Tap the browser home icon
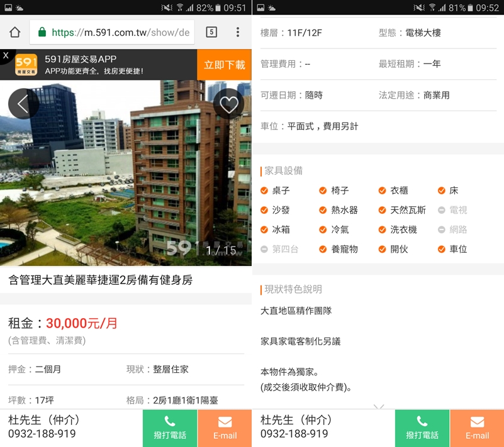The width and height of the screenshot is (504, 447). (x=15, y=32)
